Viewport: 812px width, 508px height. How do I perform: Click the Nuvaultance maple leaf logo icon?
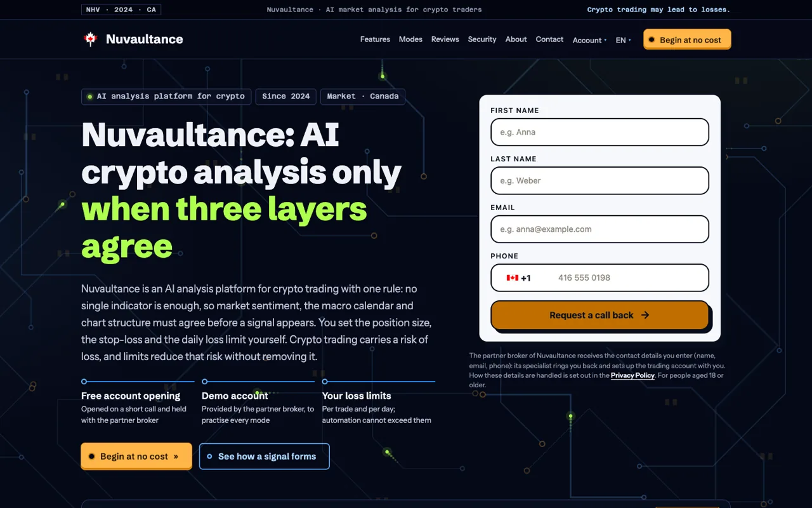(90, 39)
